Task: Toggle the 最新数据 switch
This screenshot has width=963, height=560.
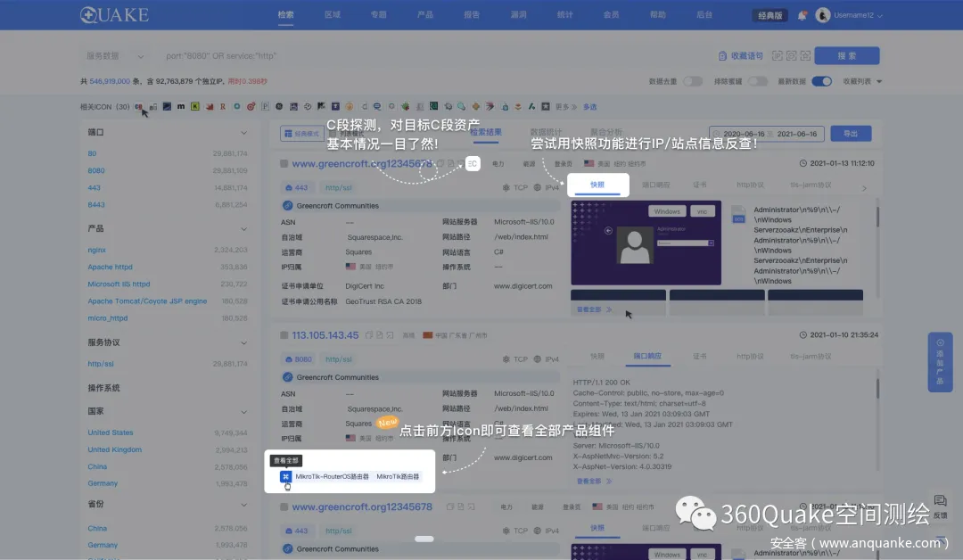Action: 821,81
